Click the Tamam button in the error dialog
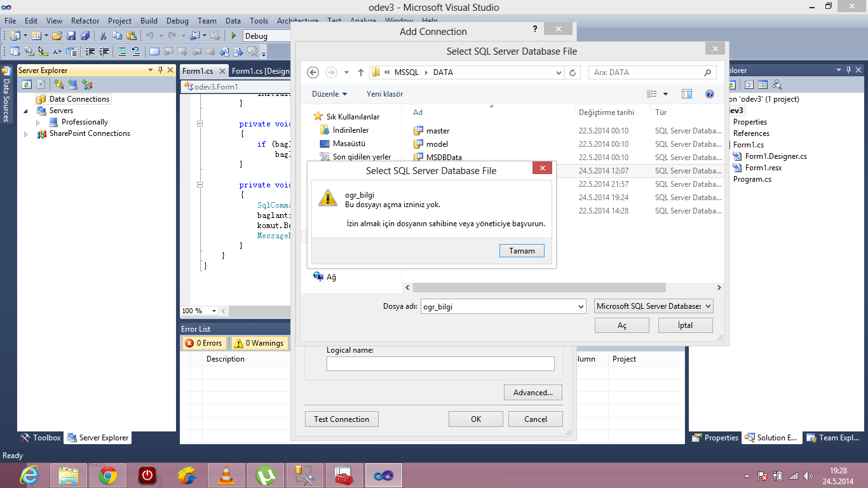Image resolution: width=868 pixels, height=488 pixels. click(x=522, y=251)
